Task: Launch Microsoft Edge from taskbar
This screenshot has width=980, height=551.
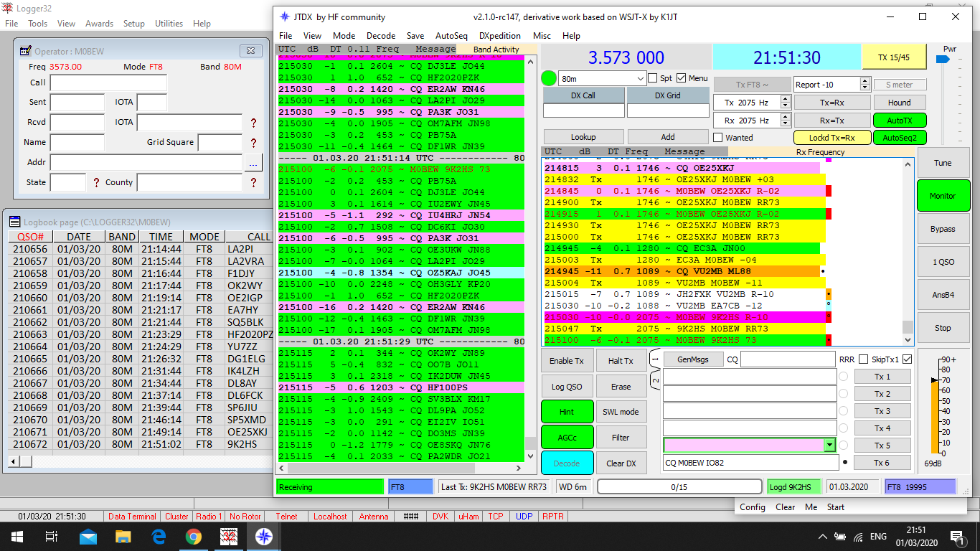Action: tap(159, 536)
